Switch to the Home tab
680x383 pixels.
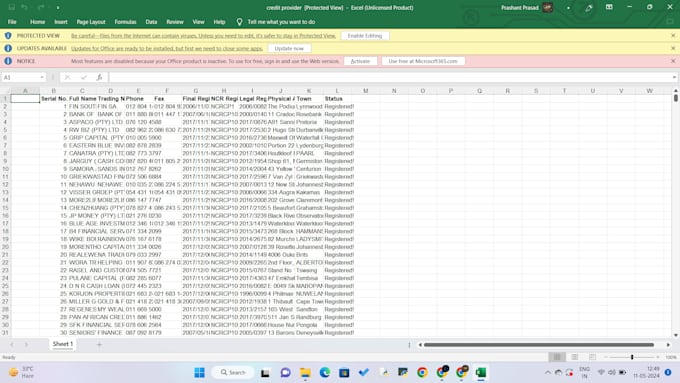38,22
